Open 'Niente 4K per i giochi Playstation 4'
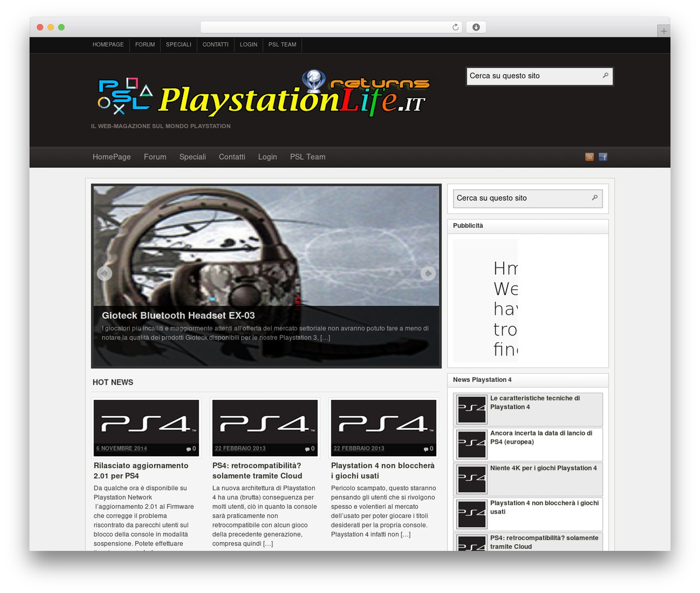 (x=544, y=468)
